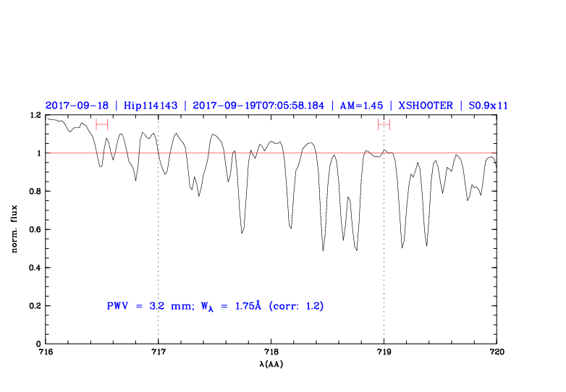This screenshot has height=392, width=566.
Task: Select the Hip114143 target name in title
Action: [x=151, y=105]
